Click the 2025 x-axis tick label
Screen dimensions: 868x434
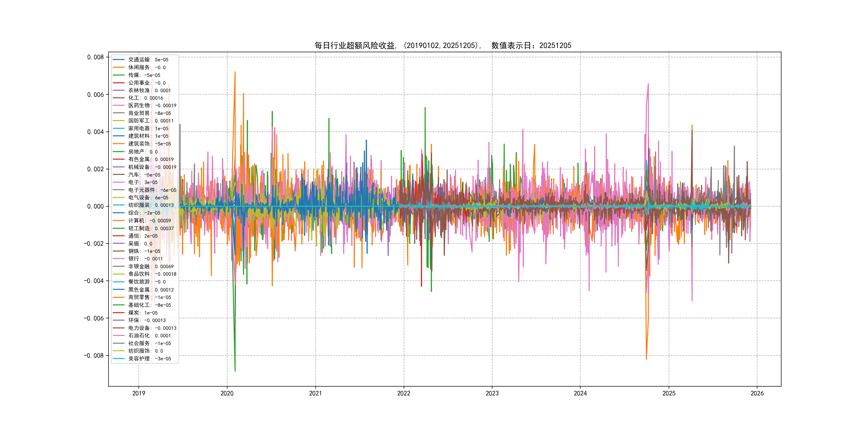pyautogui.click(x=668, y=393)
